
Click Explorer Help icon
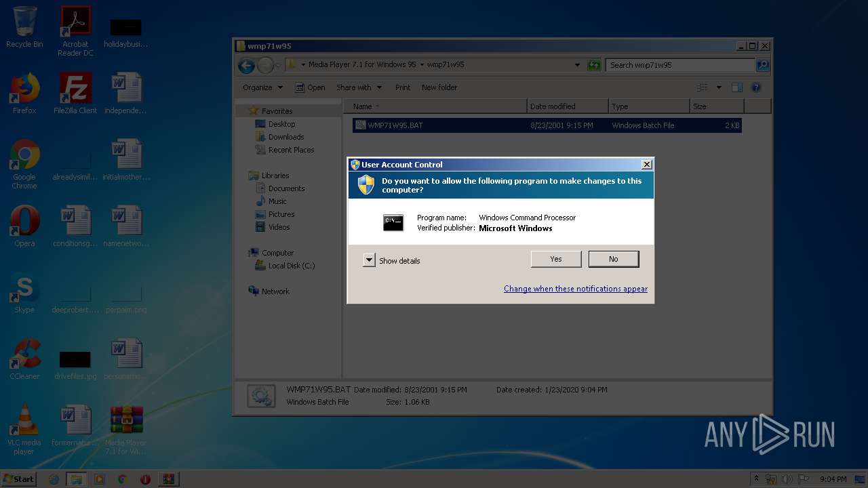pyautogui.click(x=756, y=87)
